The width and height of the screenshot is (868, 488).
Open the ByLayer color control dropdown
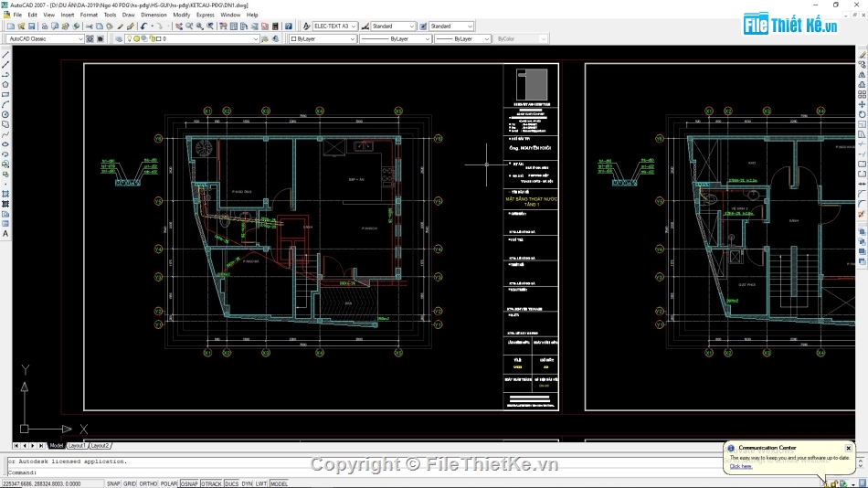pyautogui.click(x=323, y=38)
